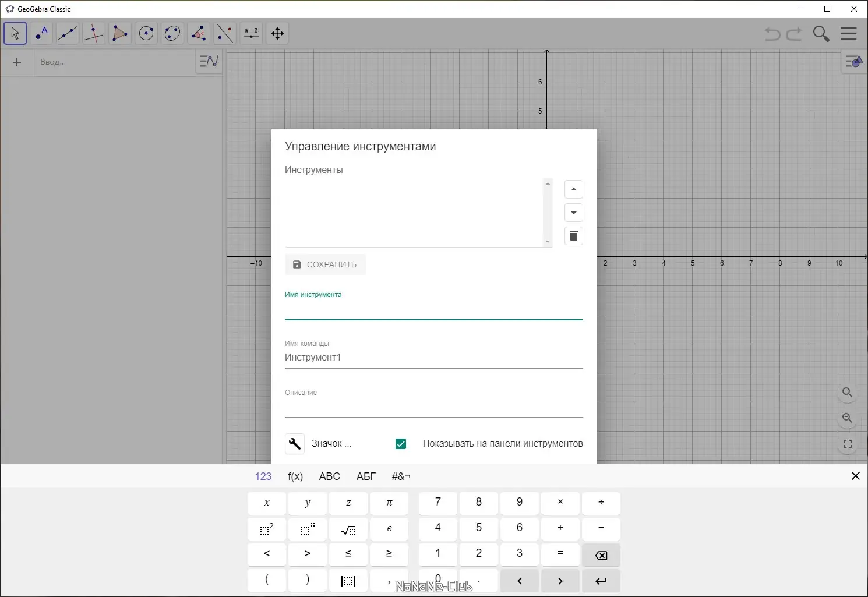Image resolution: width=868 pixels, height=597 pixels.
Task: Move cursor left with arrow key
Action: [520, 580]
